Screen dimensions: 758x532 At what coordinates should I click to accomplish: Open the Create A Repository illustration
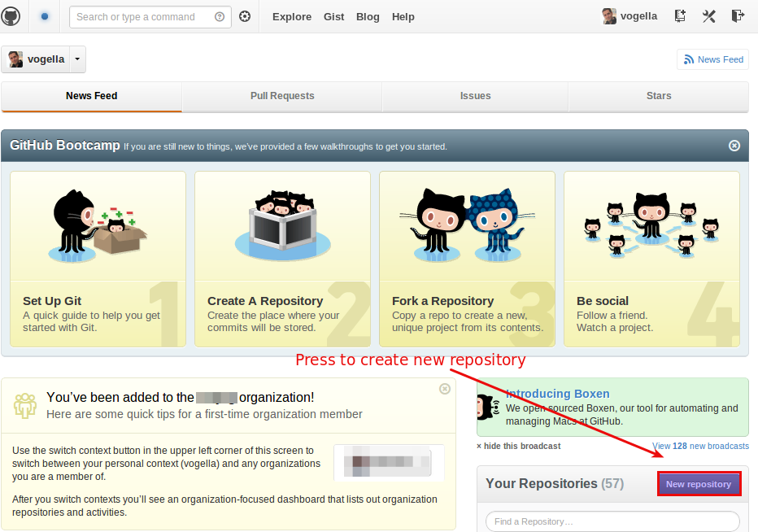point(283,226)
